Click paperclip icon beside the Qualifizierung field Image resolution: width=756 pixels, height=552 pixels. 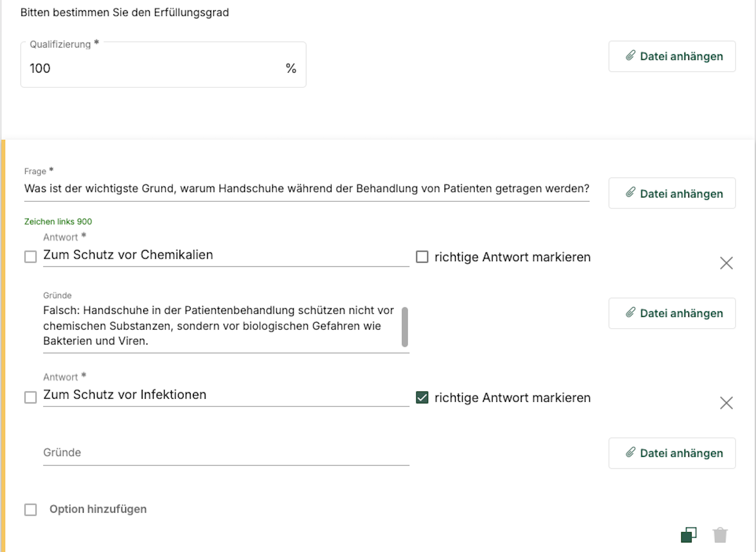[631, 56]
